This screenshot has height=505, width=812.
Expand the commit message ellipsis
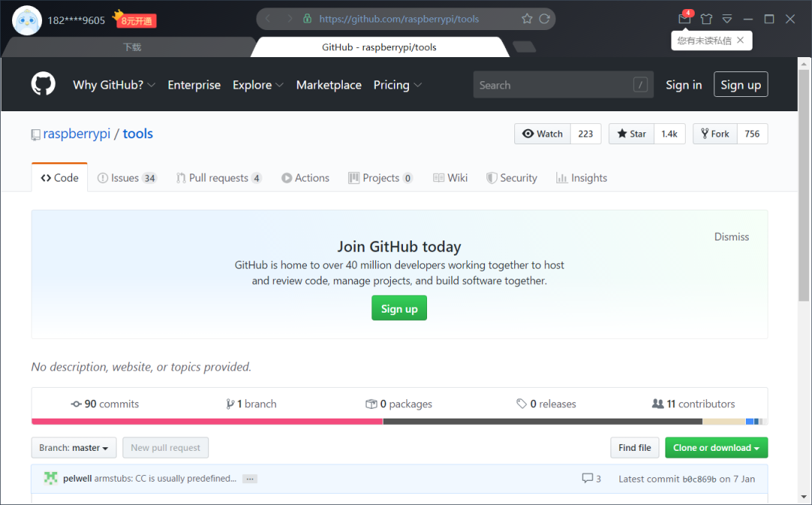[250, 479]
